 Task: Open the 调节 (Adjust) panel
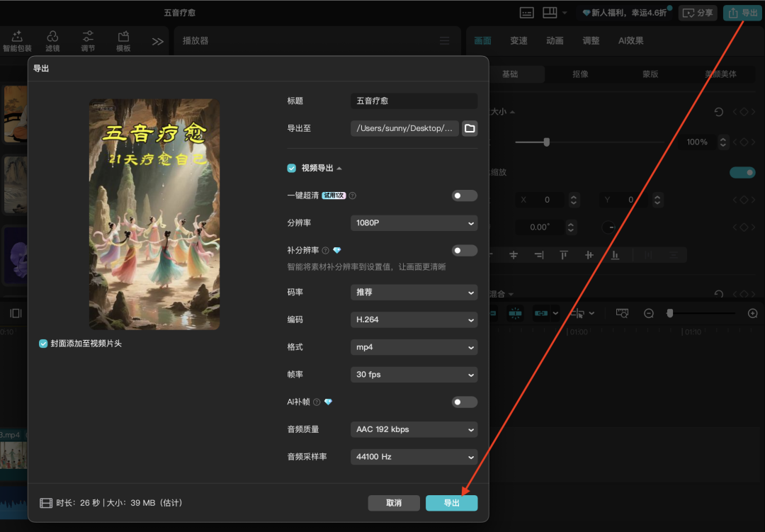pyautogui.click(x=88, y=40)
